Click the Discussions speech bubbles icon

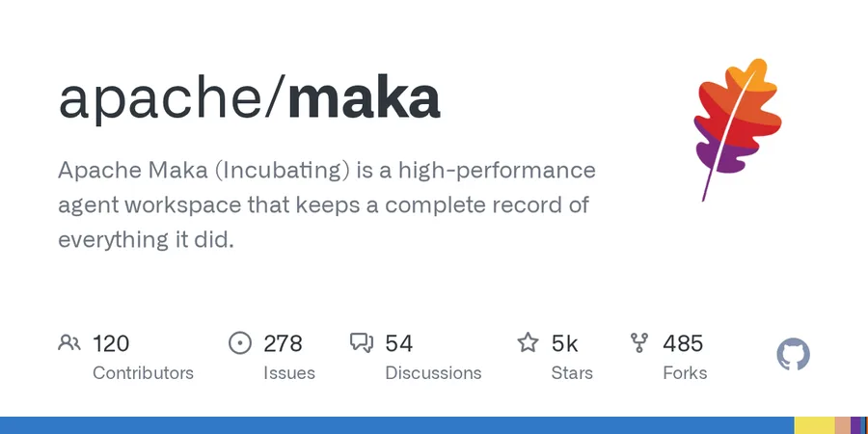click(362, 343)
